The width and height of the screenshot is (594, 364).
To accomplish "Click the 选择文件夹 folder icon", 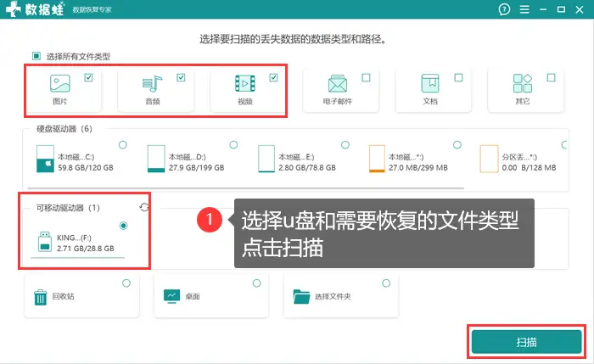I will point(301,297).
